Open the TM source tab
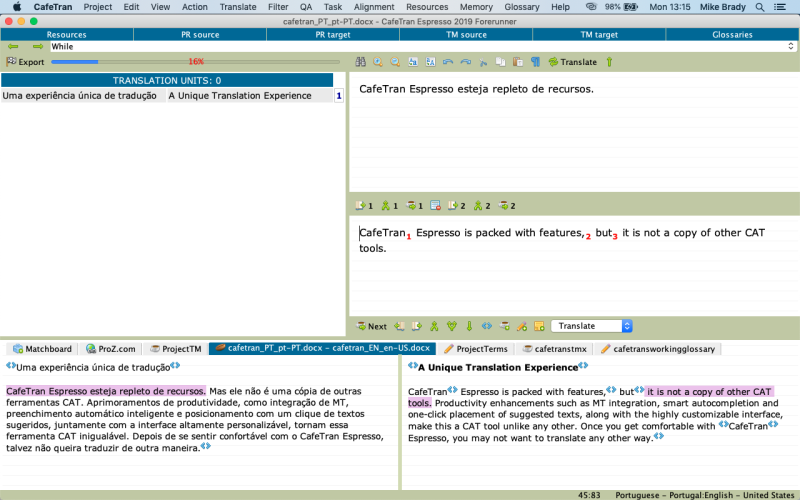This screenshot has width=800, height=500. click(466, 35)
